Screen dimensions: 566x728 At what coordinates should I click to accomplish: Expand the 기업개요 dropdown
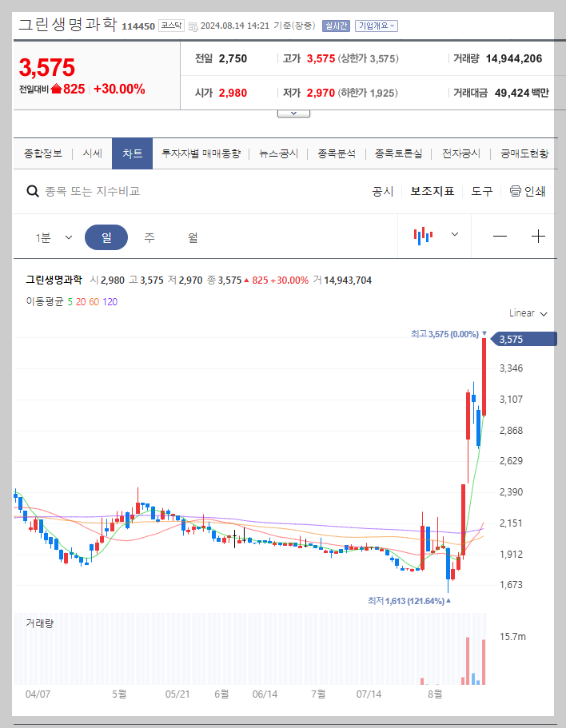377,26
